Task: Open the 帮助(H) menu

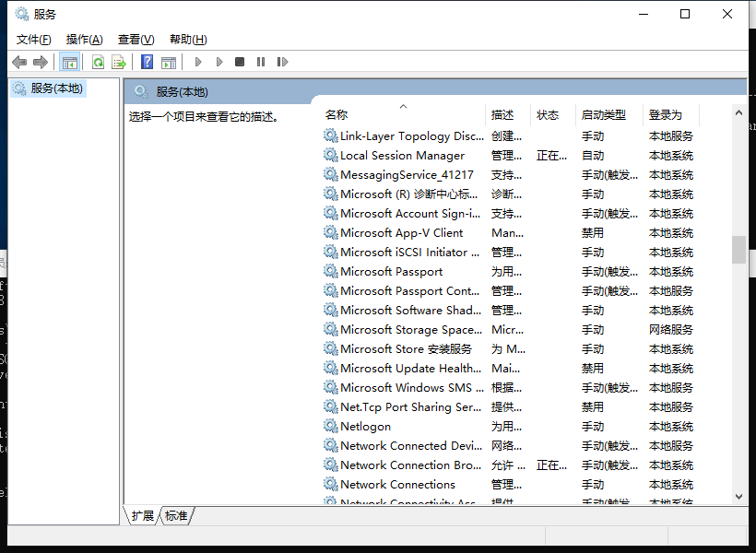Action: [x=188, y=40]
